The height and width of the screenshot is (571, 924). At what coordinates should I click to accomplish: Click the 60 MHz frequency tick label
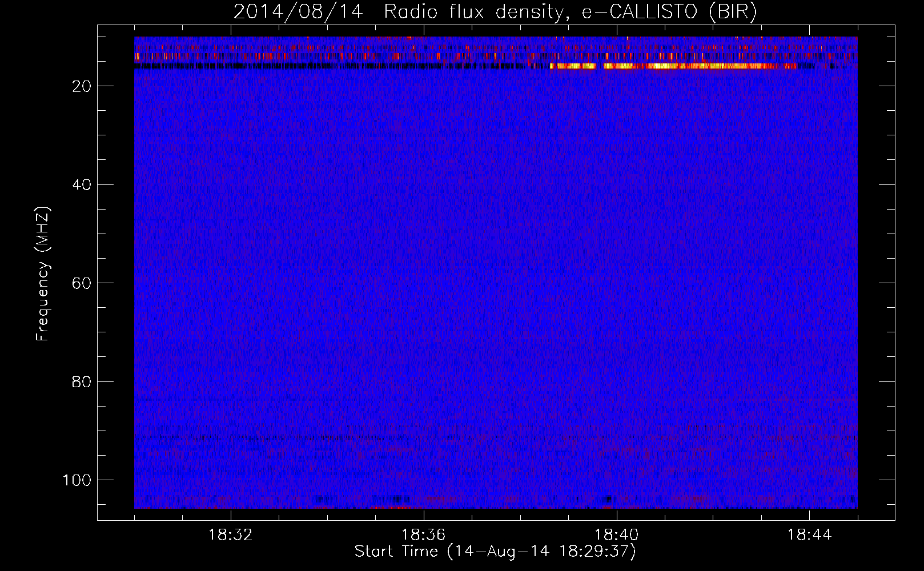(x=82, y=284)
